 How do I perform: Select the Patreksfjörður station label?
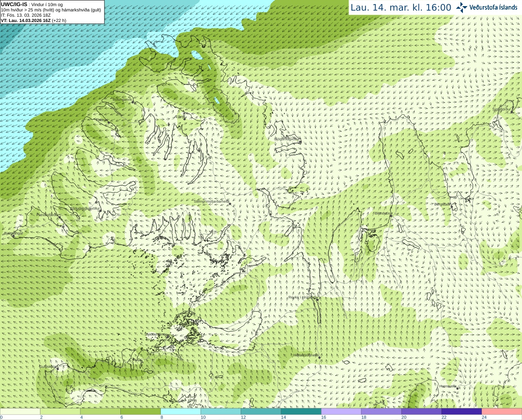tap(48, 214)
